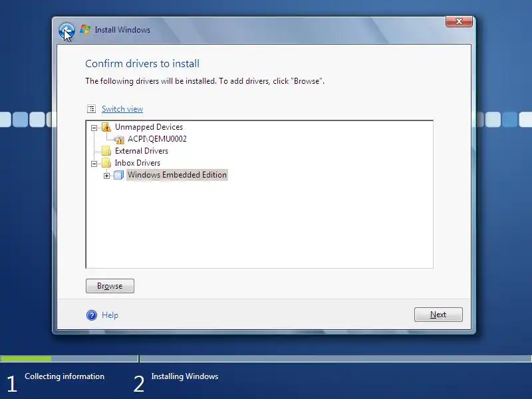Viewport: 532px width, 399px height.
Task: Click the Installing Windows progress bar segment
Action: [336, 358]
